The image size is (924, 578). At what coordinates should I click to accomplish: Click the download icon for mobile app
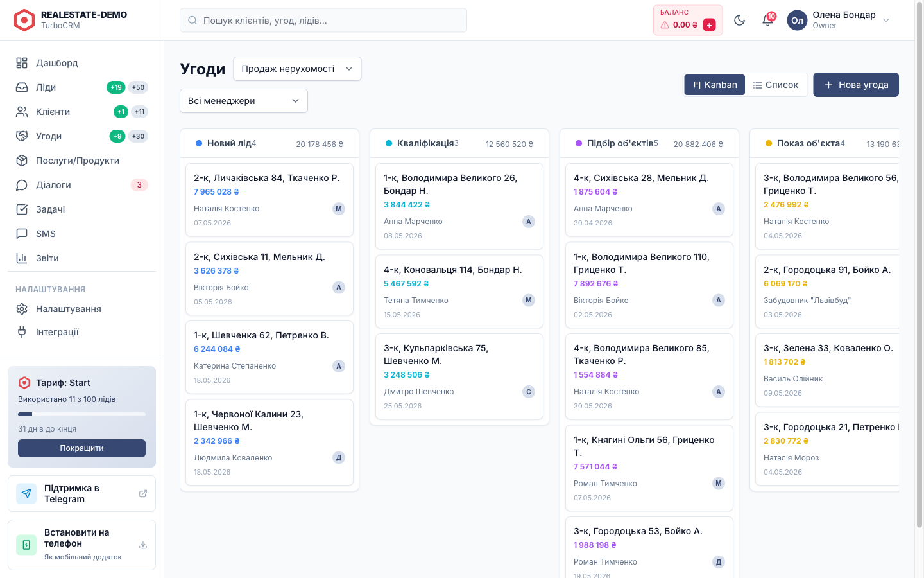[143, 545]
